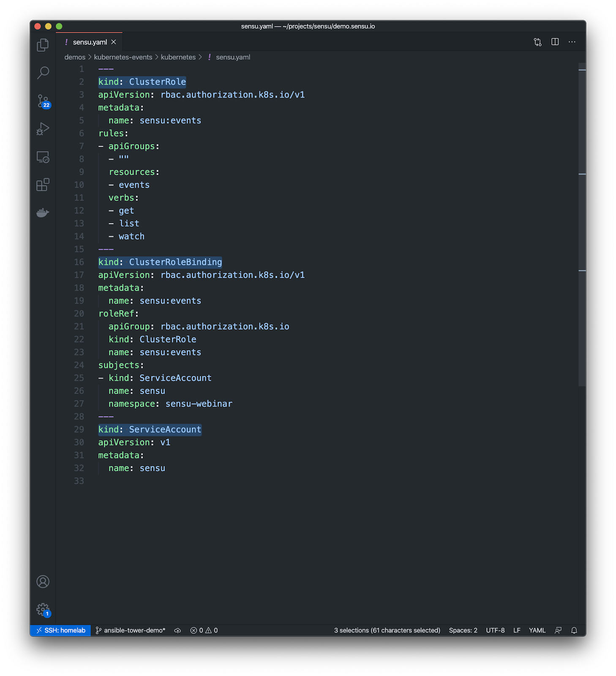This screenshot has height=676, width=616.
Task: Click the 3 selections status entry
Action: (x=387, y=630)
